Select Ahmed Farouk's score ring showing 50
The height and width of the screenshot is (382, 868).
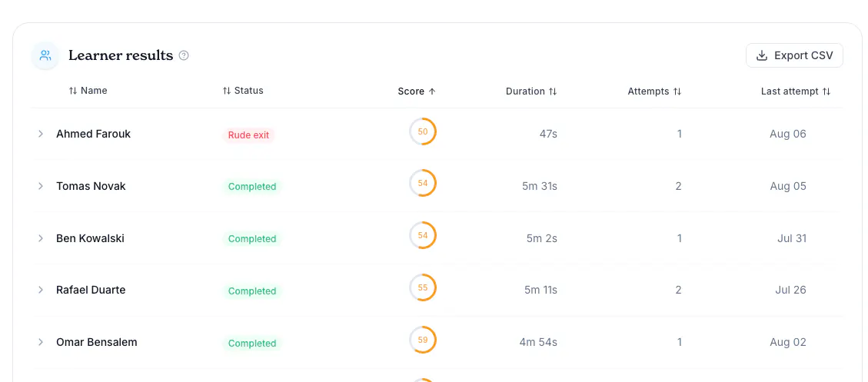coord(423,131)
